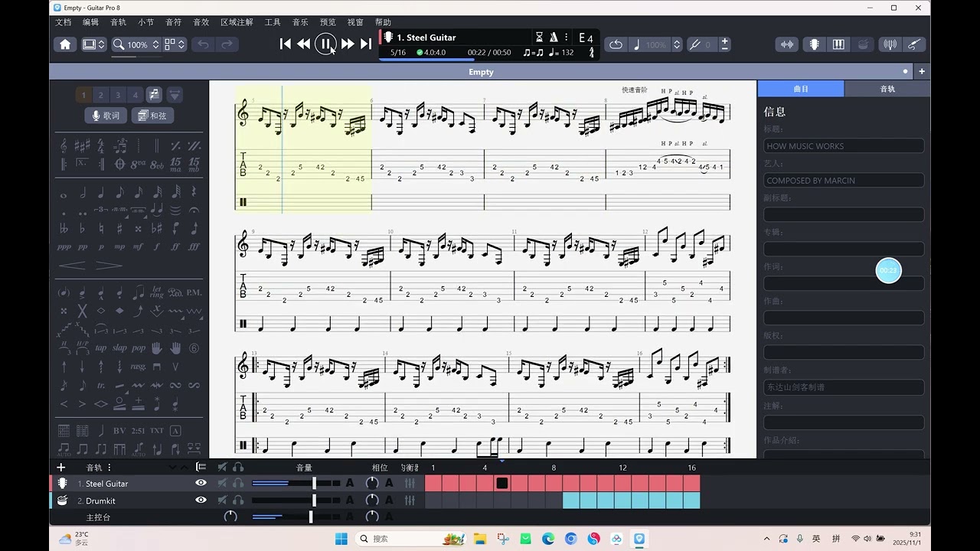Click the Home button in the toolbar
The image size is (980, 551).
pyautogui.click(x=65, y=44)
